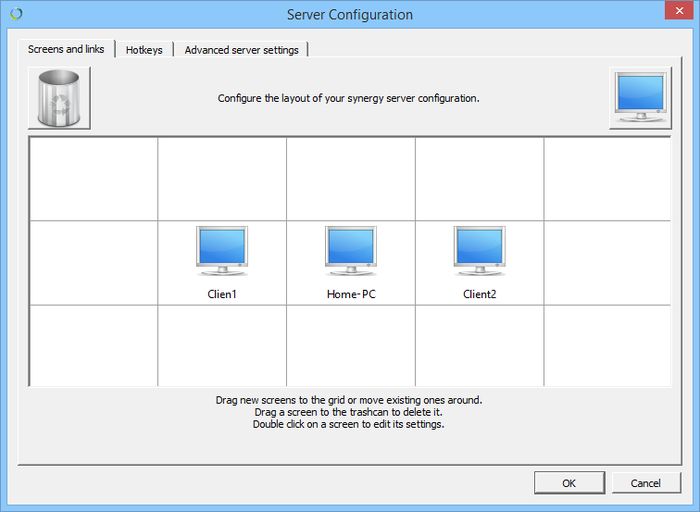Close the Server Configuration window
Screen dimensions: 700x512
pyautogui.click(x=679, y=14)
